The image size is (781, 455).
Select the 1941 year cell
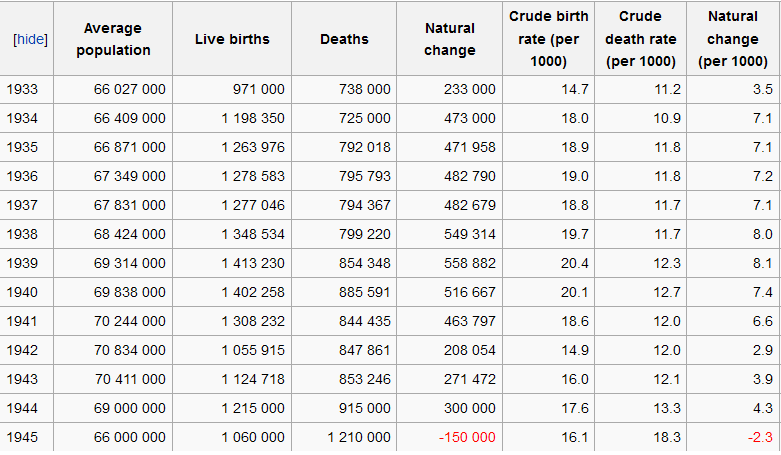22,321
